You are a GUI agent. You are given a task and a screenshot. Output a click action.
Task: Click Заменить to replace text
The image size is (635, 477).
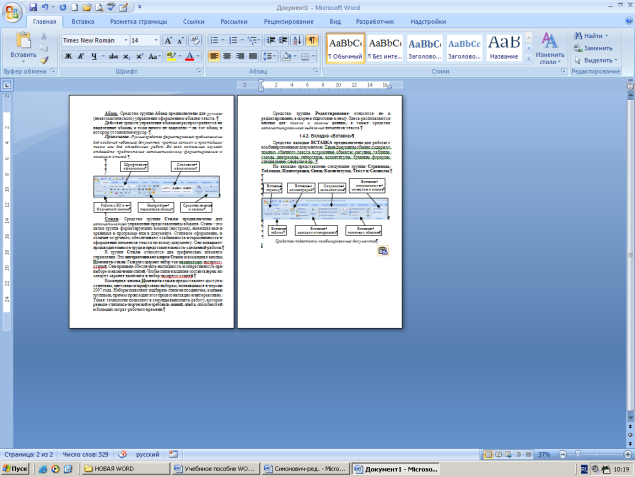pos(593,48)
